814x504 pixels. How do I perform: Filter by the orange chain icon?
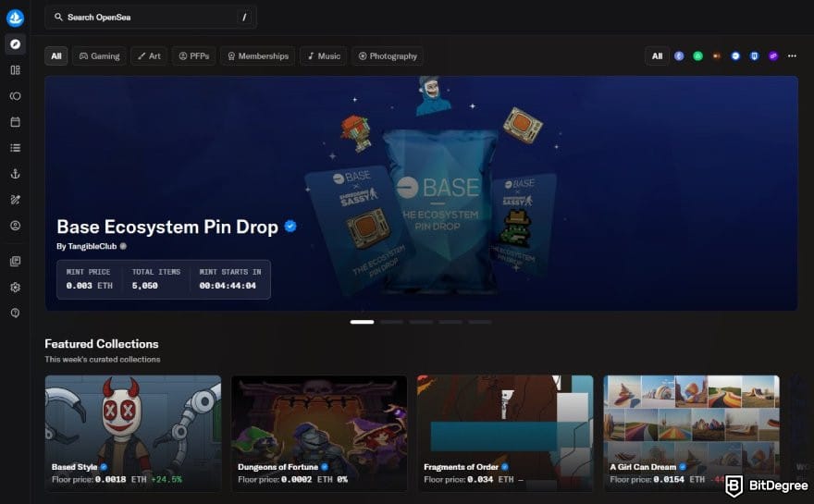coord(716,56)
